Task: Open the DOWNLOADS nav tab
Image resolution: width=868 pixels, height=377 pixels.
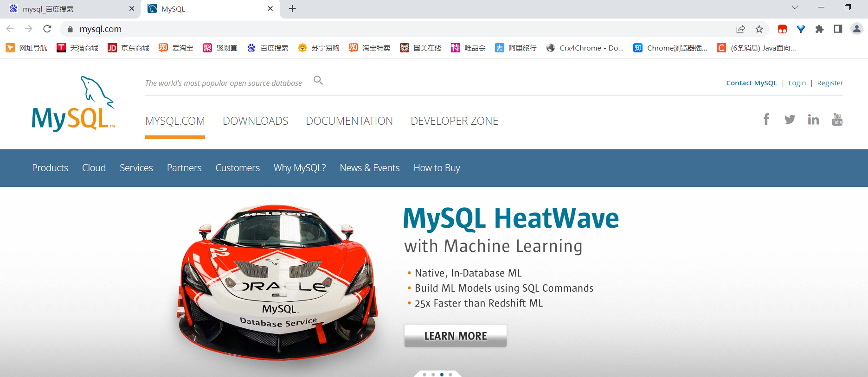Action: pyautogui.click(x=256, y=121)
